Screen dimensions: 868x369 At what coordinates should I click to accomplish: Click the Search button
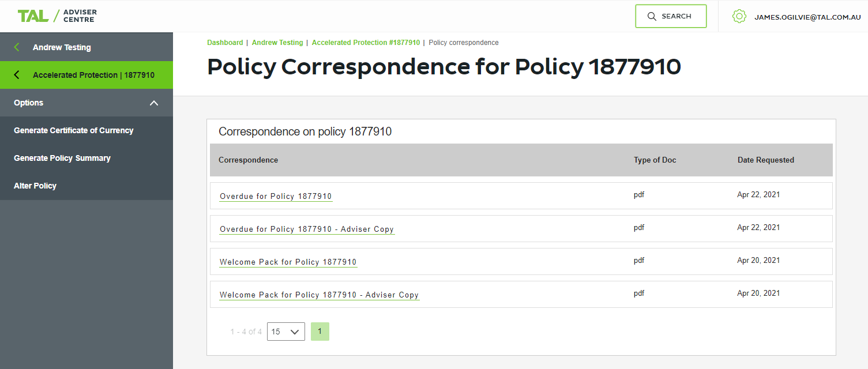[x=671, y=16]
